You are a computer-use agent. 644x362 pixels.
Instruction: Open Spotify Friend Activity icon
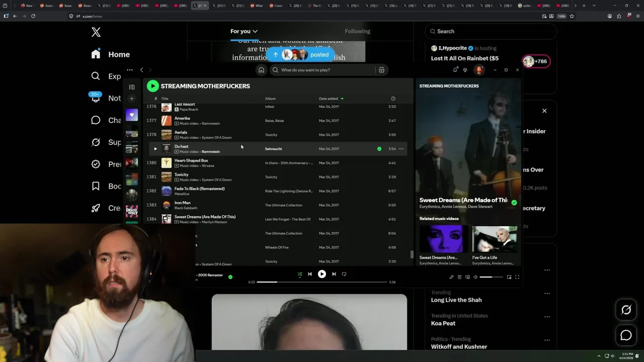[x=465, y=70]
